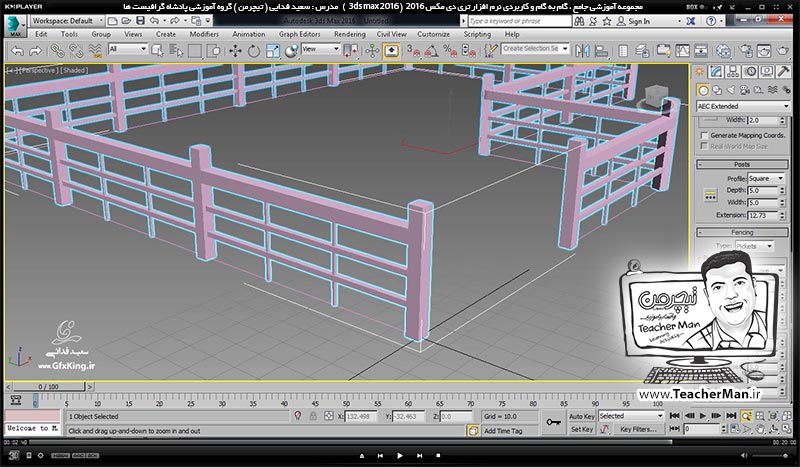Click the Render Production teapot icon
Image resolution: width=800 pixels, height=467 pixels.
(783, 51)
